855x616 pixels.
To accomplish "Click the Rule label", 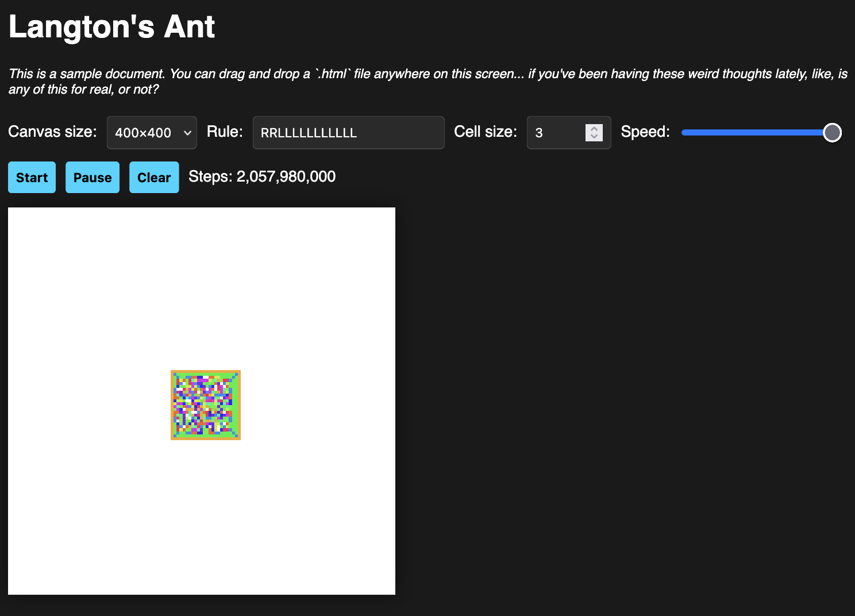I will pos(225,132).
